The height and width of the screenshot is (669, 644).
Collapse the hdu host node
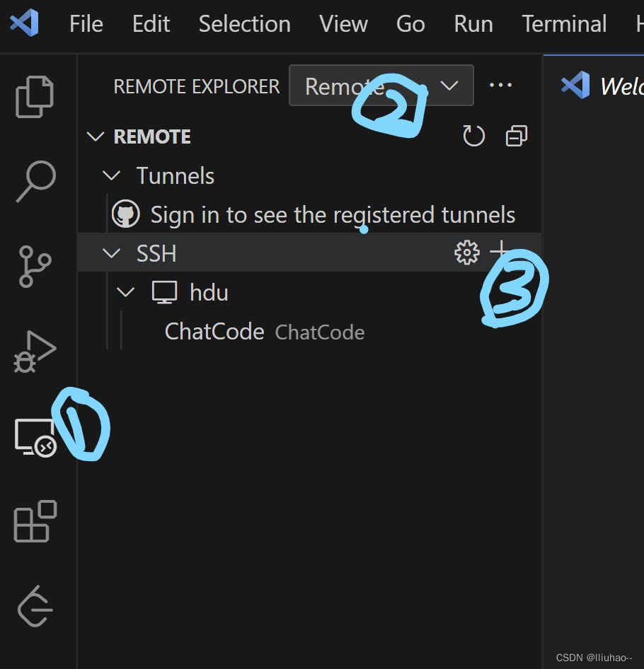pos(125,292)
